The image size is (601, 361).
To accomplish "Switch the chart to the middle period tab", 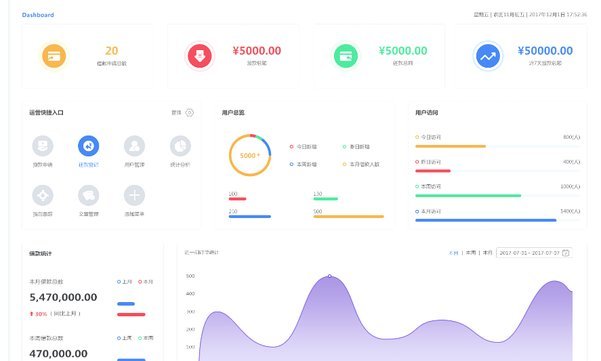I will coord(471,253).
